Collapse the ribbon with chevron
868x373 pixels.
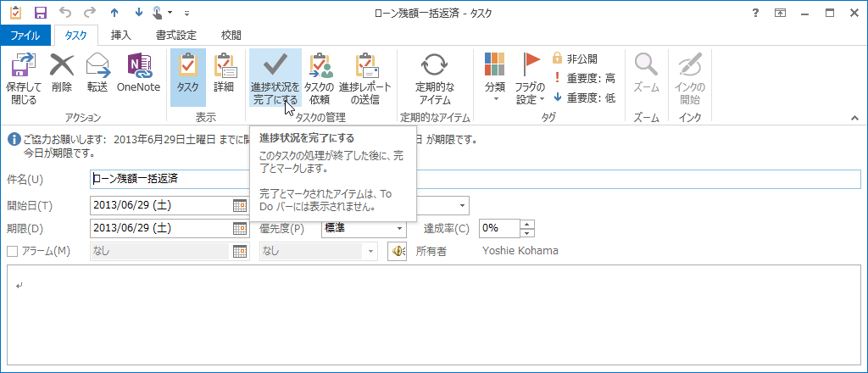coord(854,117)
